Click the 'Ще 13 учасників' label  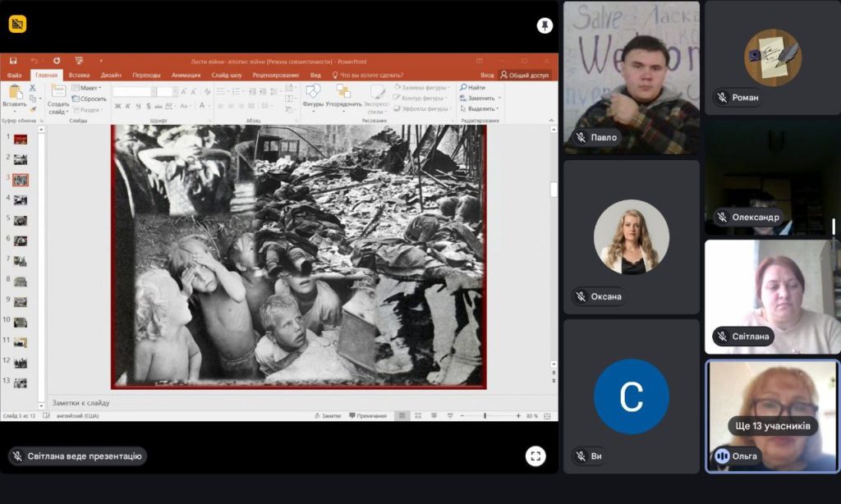click(x=772, y=426)
